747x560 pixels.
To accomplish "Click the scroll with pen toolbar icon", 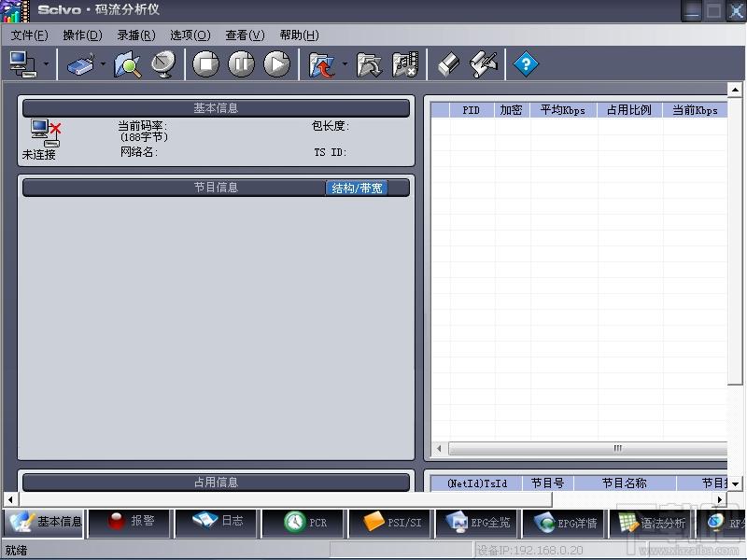I will (x=483, y=63).
